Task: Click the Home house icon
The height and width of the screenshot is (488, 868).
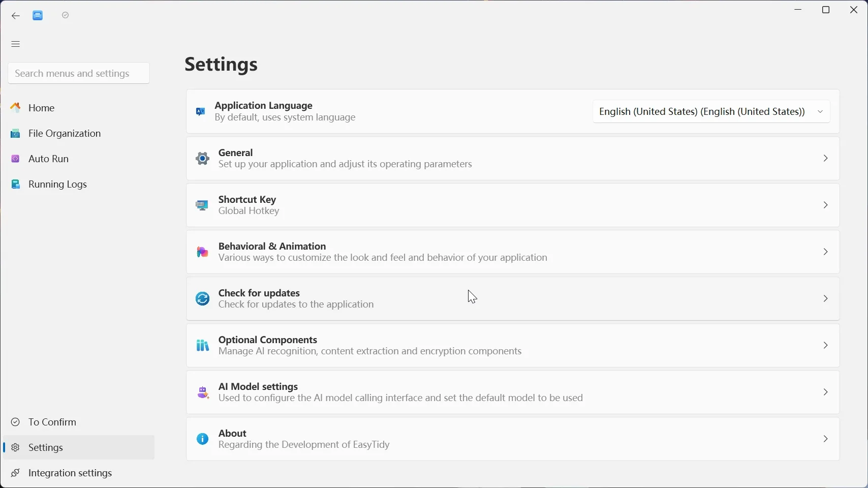Action: tap(16, 108)
